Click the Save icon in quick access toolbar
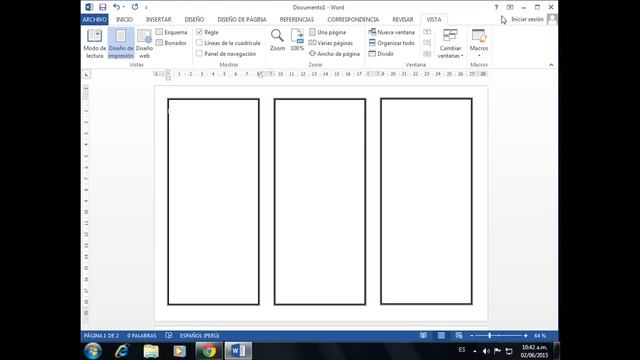Viewport: 640px width, 360px height. point(102,7)
